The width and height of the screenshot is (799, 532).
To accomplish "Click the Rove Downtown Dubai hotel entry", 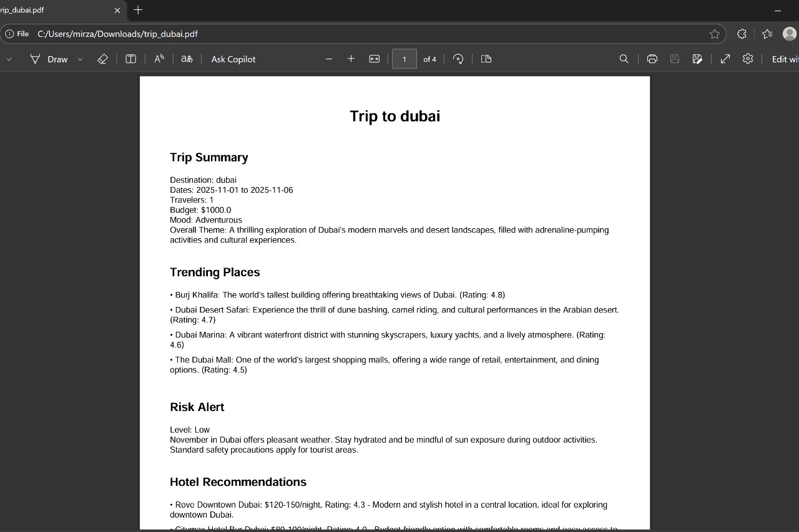I will (389, 510).
